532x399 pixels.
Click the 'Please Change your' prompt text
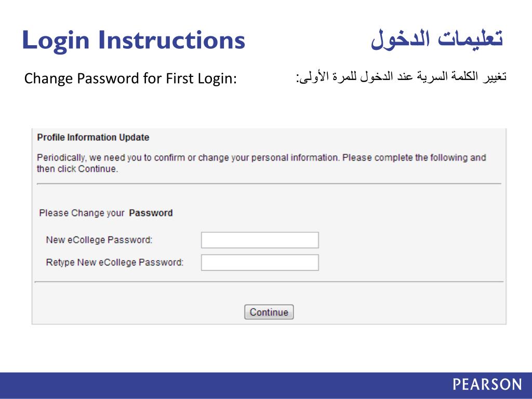click(x=82, y=213)
